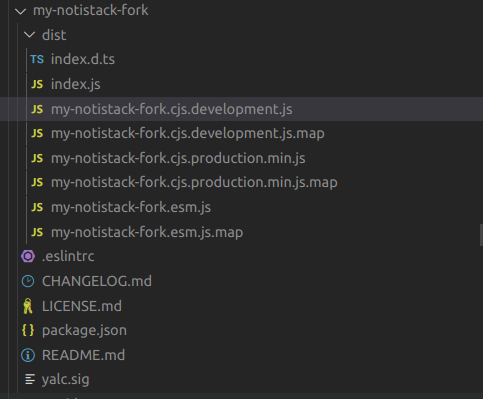Click the TS icon beside index.d.ts

37,59
